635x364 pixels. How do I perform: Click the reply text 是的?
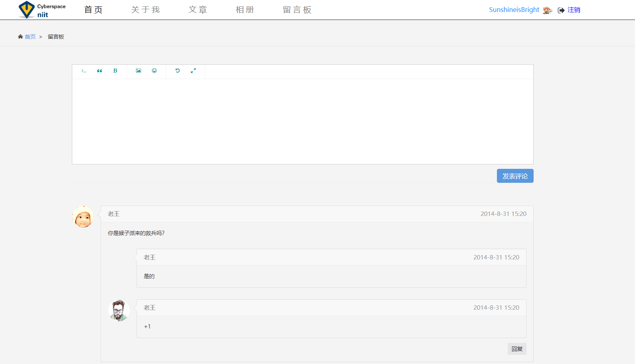149,276
